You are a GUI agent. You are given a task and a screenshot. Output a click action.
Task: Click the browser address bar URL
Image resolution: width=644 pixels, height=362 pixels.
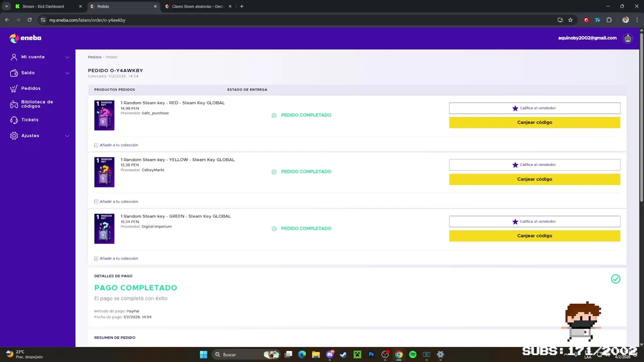point(87,20)
